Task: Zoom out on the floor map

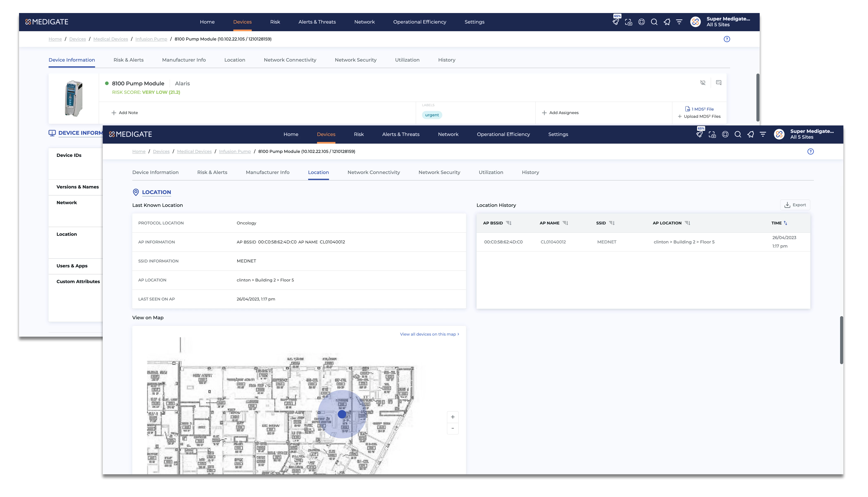Action: (453, 428)
